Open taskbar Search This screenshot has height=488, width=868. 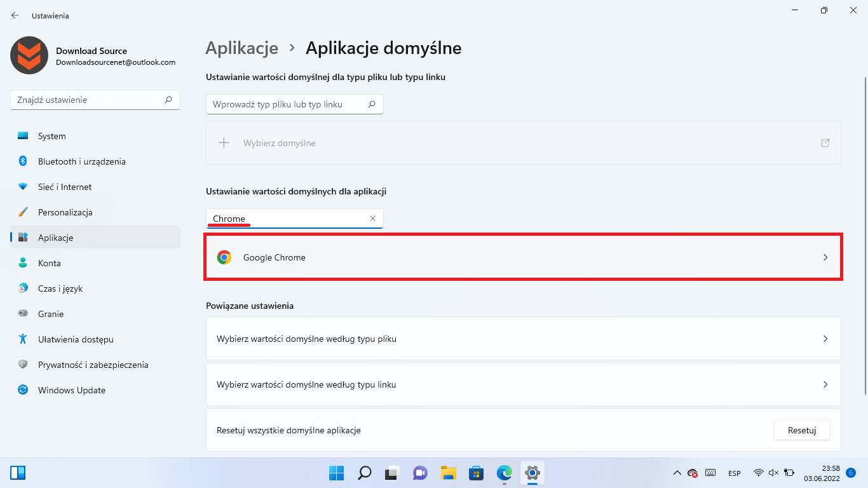(364, 473)
